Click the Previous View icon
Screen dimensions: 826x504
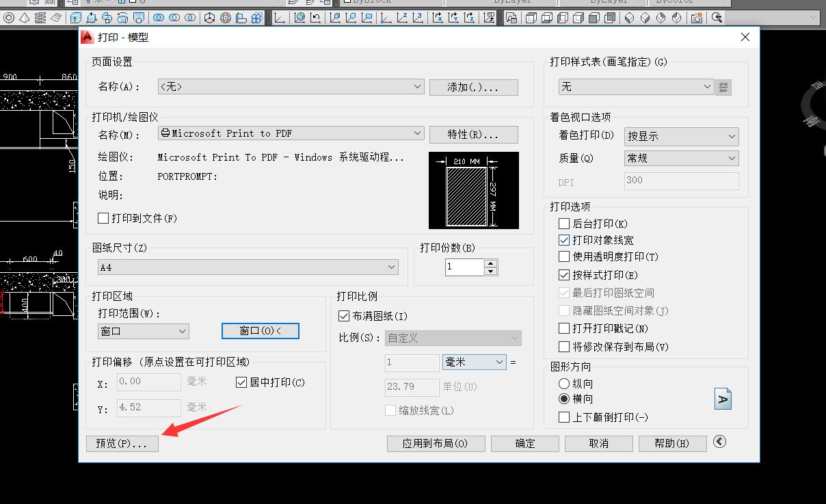pos(717,18)
